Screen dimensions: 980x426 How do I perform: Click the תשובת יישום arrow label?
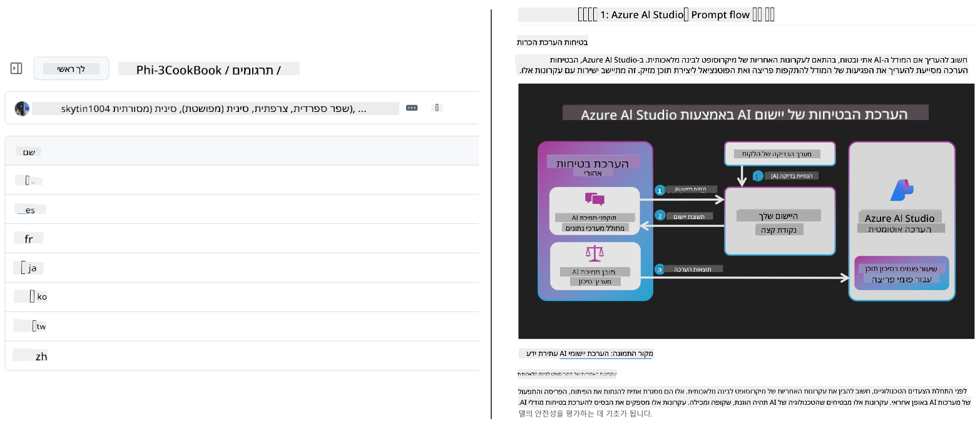tap(688, 216)
